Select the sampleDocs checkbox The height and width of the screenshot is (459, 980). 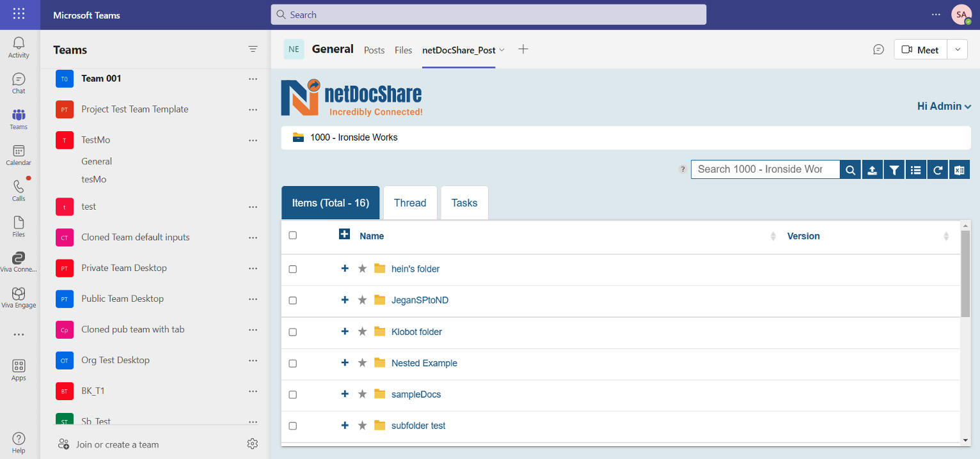(293, 394)
